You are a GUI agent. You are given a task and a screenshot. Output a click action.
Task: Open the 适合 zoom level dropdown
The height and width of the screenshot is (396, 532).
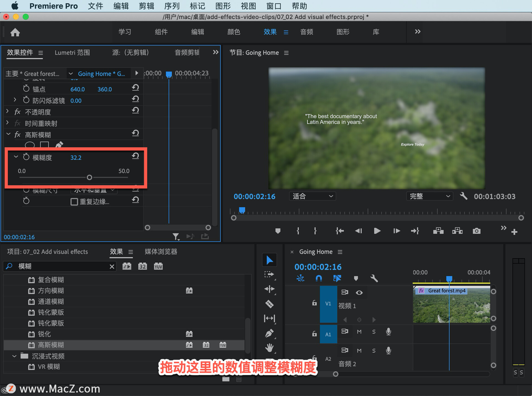coord(313,196)
